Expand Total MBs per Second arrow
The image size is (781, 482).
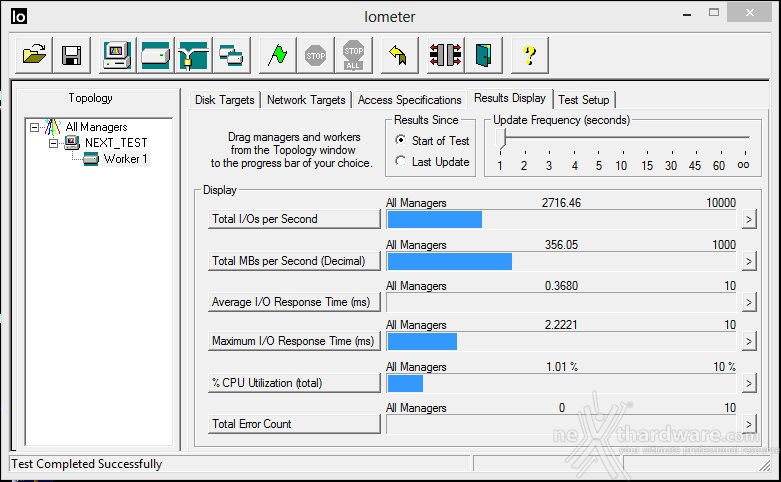(749, 261)
